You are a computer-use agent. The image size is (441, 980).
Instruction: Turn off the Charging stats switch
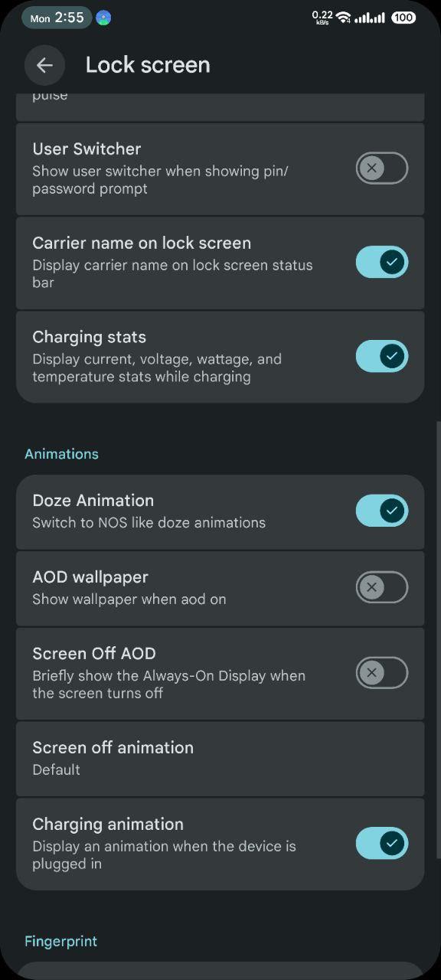(x=382, y=356)
